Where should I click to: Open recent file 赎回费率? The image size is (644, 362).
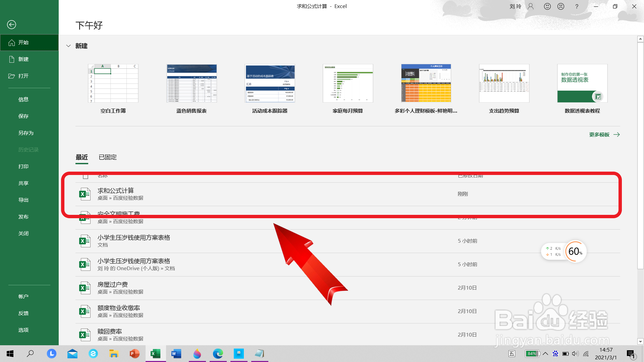coord(347,334)
